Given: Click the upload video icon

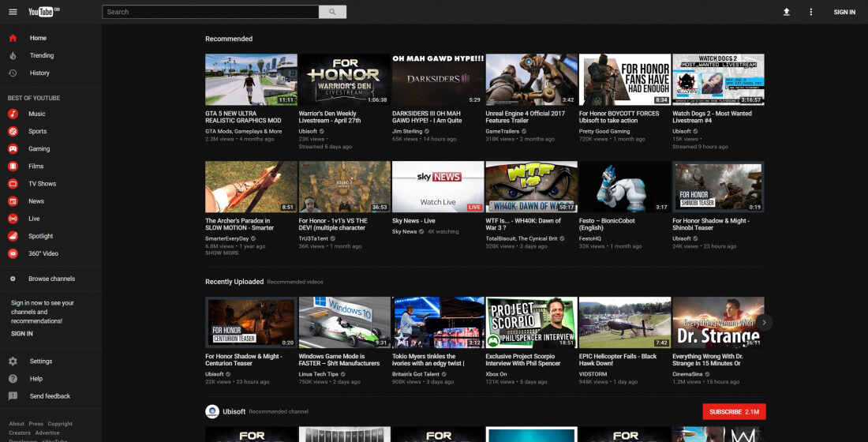Looking at the screenshot, I should 786,12.
